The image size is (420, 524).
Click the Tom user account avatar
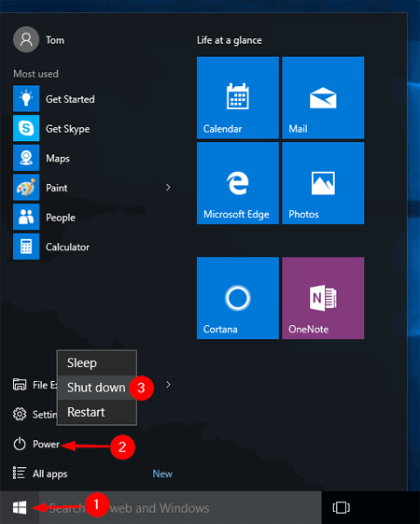tap(26, 40)
